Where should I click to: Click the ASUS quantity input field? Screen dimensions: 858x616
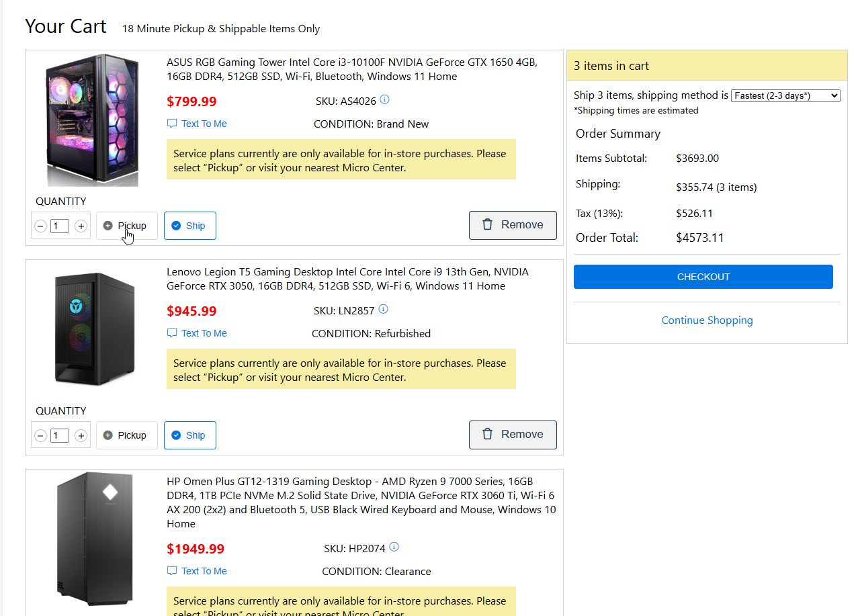coord(60,226)
